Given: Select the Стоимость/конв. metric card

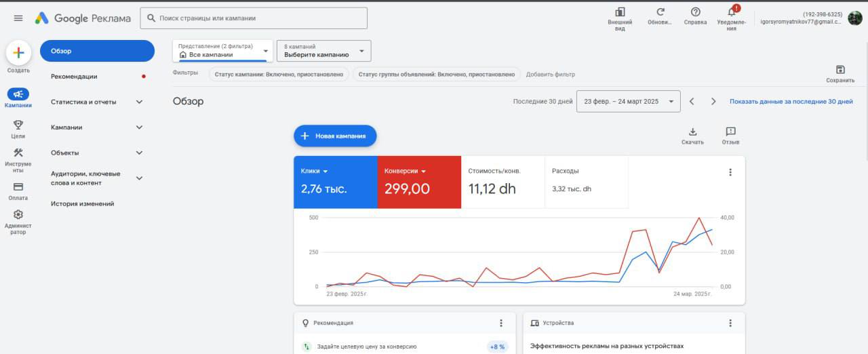Looking at the screenshot, I should 502,182.
